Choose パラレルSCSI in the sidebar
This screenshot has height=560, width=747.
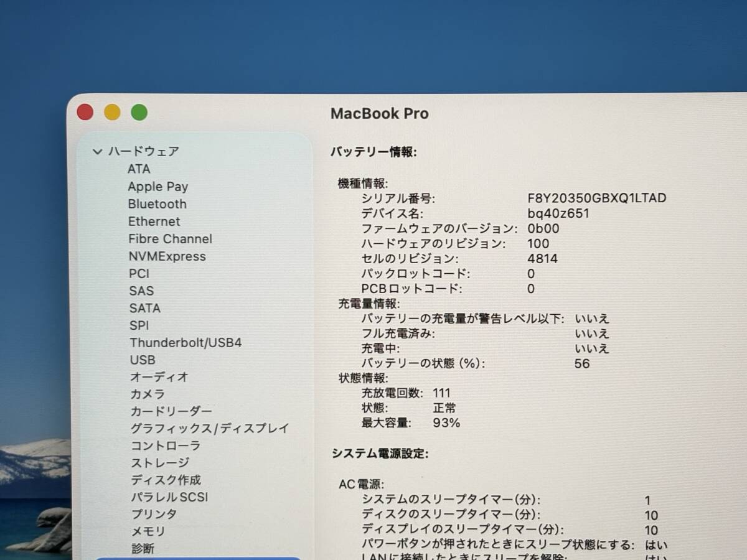coord(170,497)
